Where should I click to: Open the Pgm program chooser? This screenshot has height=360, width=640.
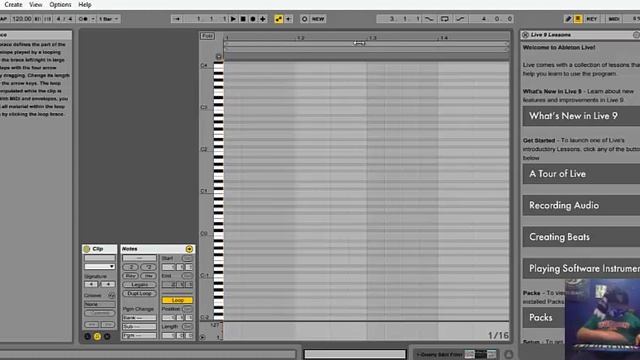click(x=140, y=336)
